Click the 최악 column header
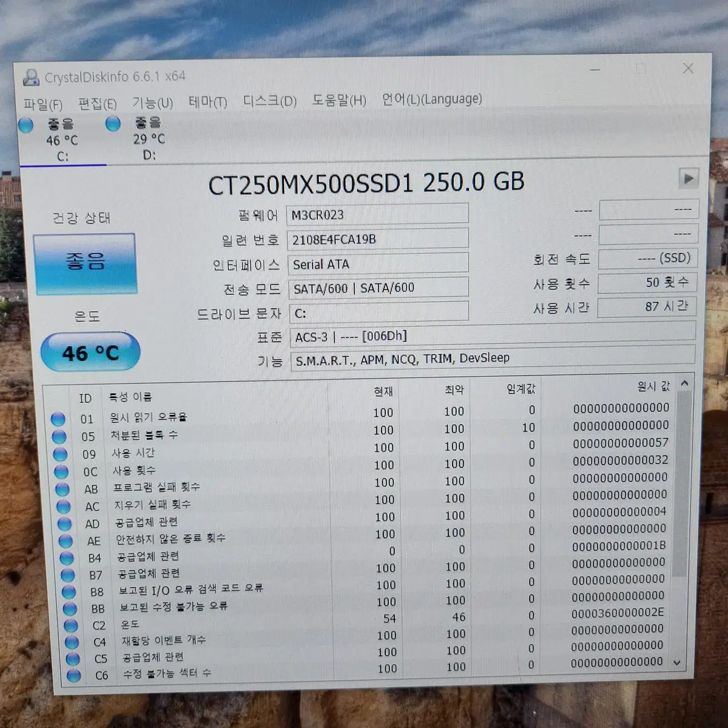Screen dimensions: 728x728 pos(454,390)
